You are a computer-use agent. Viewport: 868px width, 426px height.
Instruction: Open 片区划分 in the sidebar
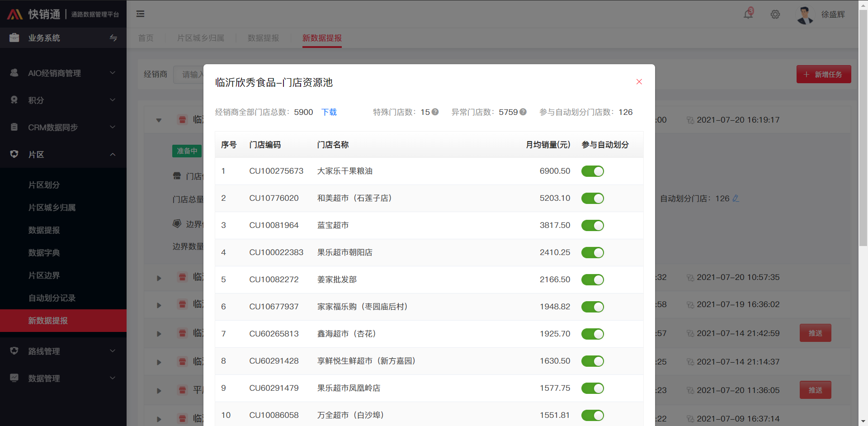tap(44, 185)
